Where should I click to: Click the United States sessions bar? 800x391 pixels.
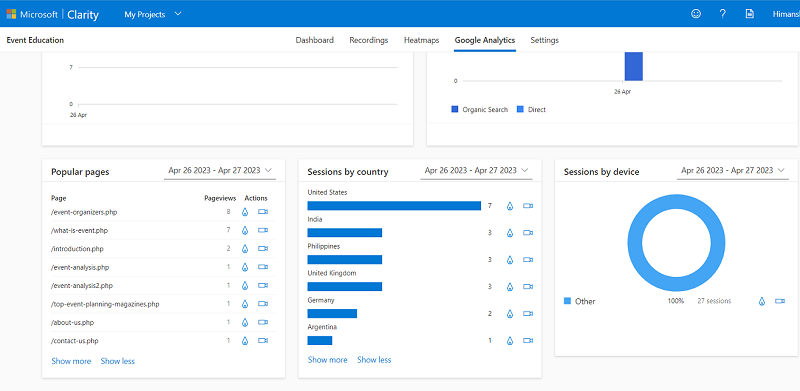coord(394,206)
